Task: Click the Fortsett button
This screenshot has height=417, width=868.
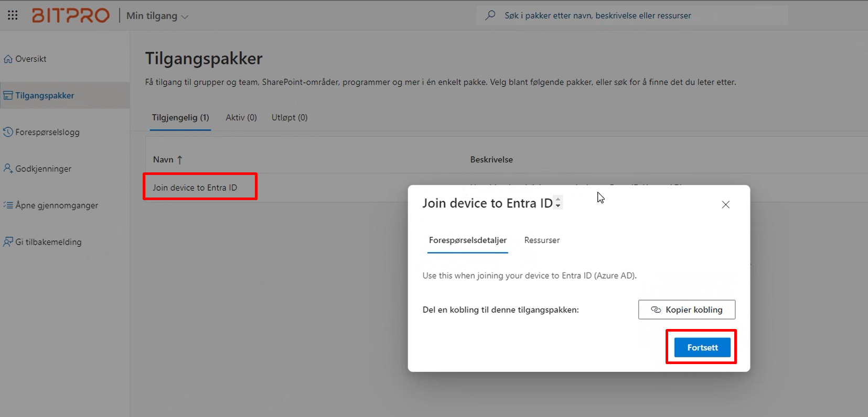Action: click(x=702, y=347)
